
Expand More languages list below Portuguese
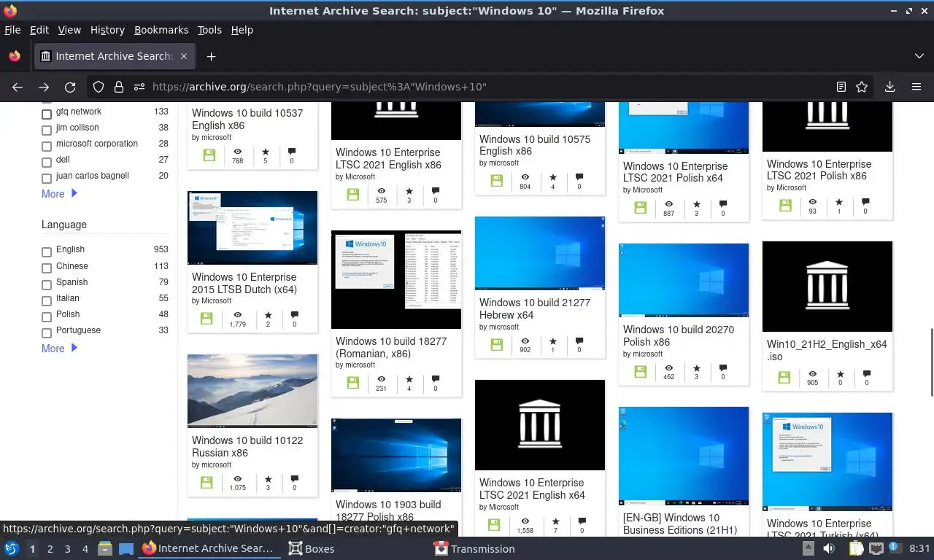coord(59,349)
